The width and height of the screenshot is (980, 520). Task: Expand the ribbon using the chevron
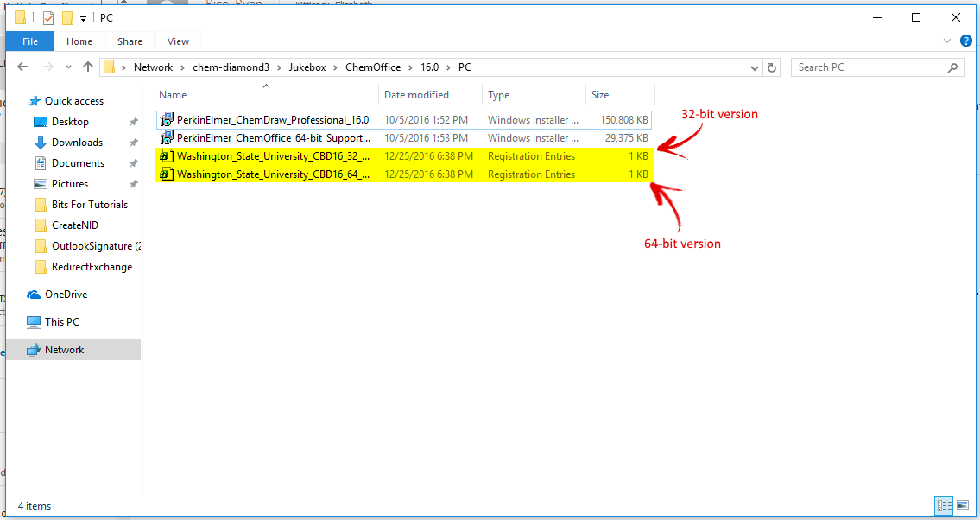pyautogui.click(x=950, y=41)
